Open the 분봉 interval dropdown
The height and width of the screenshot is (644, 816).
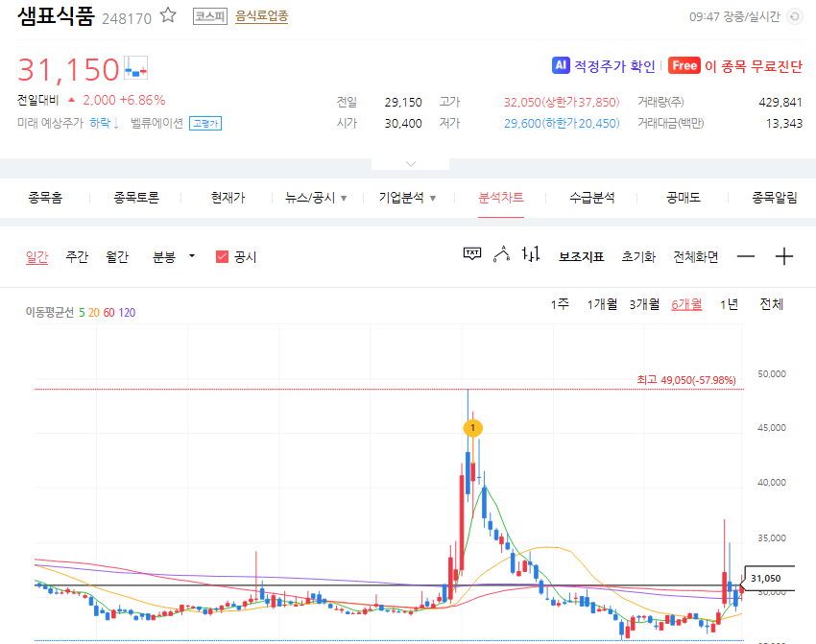(194, 256)
